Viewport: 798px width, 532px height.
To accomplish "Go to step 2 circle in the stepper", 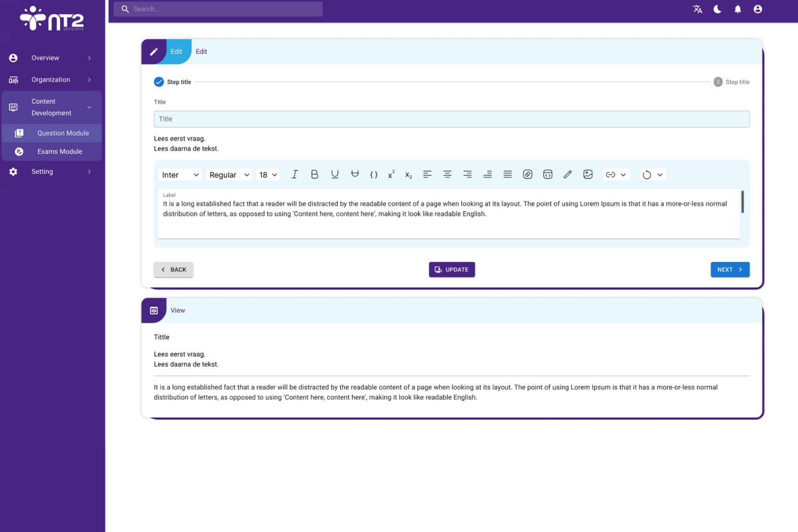I will pos(718,82).
